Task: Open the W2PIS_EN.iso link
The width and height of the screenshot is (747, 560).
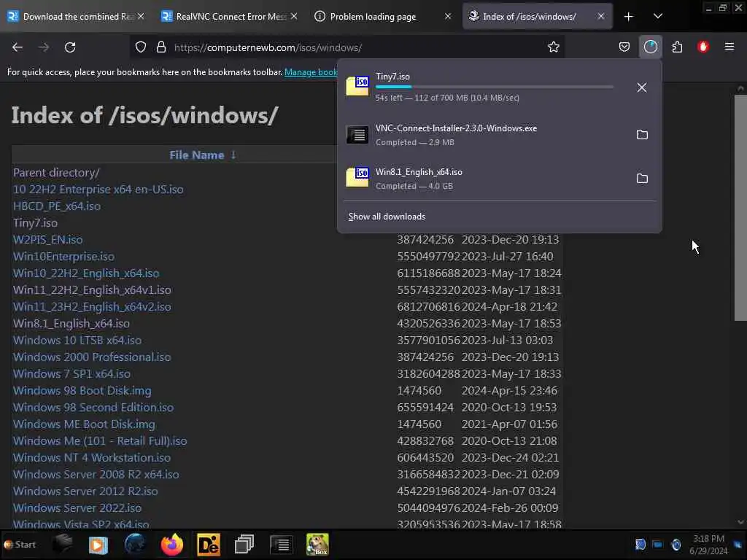Action: tap(47, 239)
